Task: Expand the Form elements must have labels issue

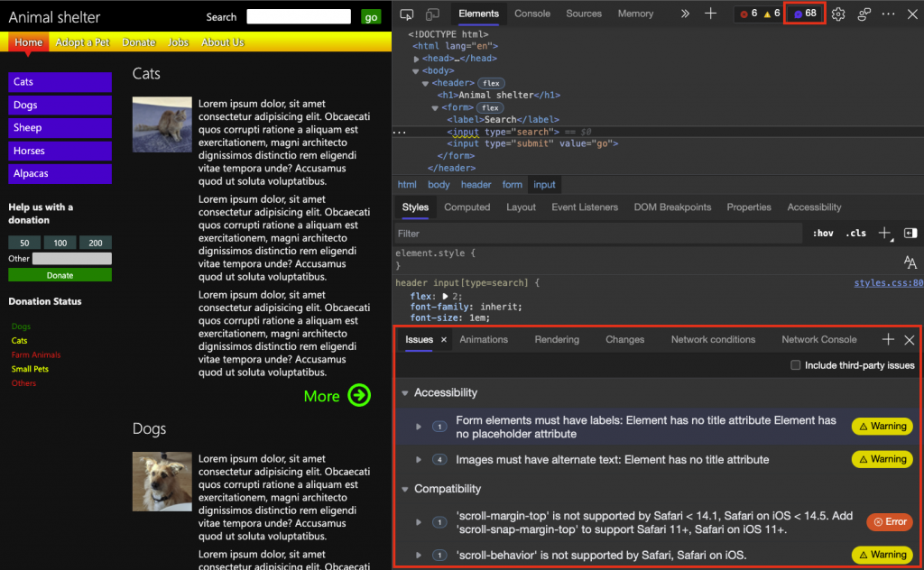Action: coord(419,427)
